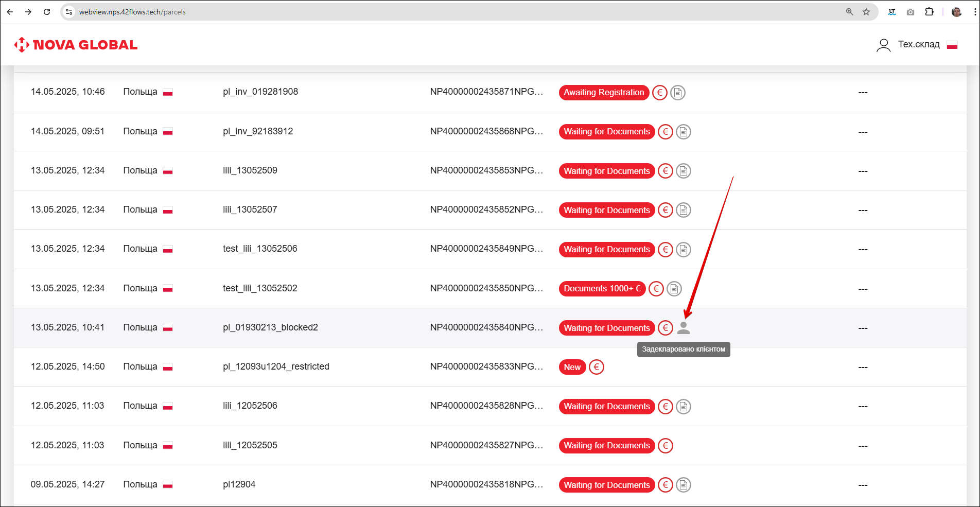Screen dimensions: 980x507
Task: Reload the page in browser
Action: pos(47,12)
